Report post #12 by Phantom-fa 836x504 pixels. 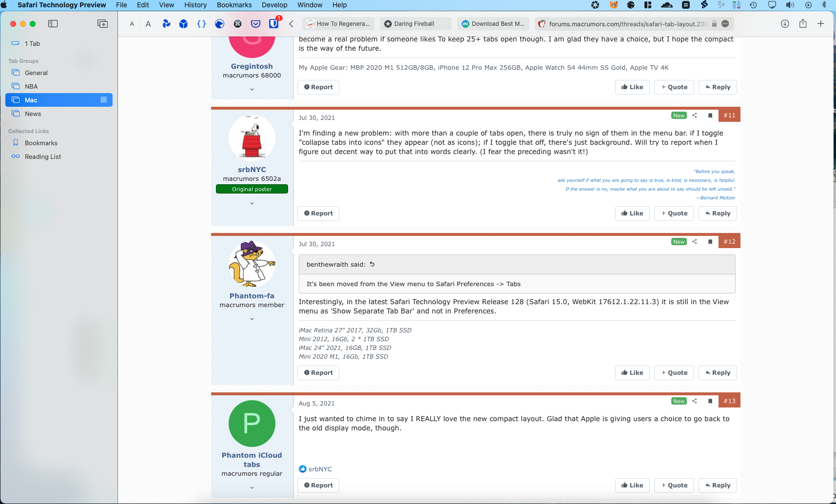[x=318, y=373]
